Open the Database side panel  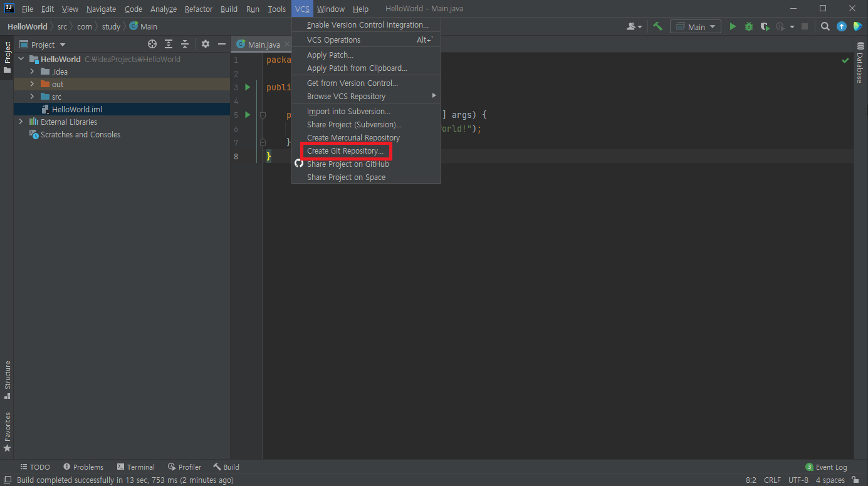point(860,63)
